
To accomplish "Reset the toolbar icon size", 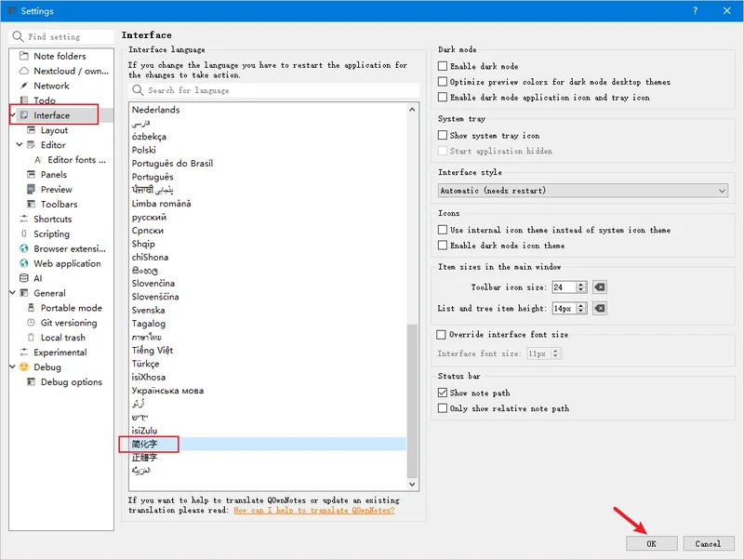I will [600, 287].
